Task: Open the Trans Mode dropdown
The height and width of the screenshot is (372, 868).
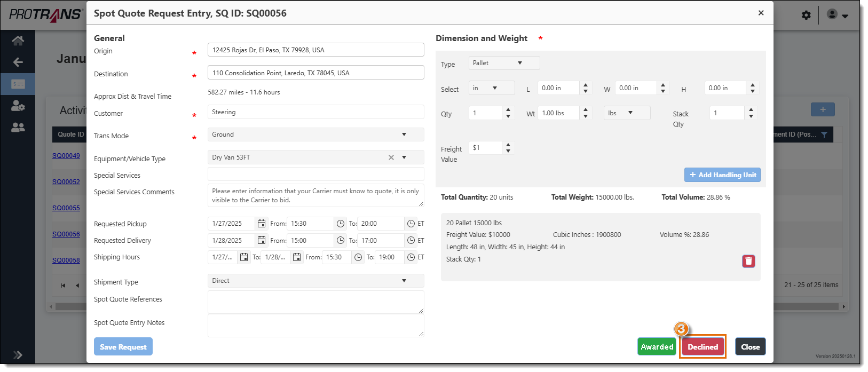Action: 315,134
